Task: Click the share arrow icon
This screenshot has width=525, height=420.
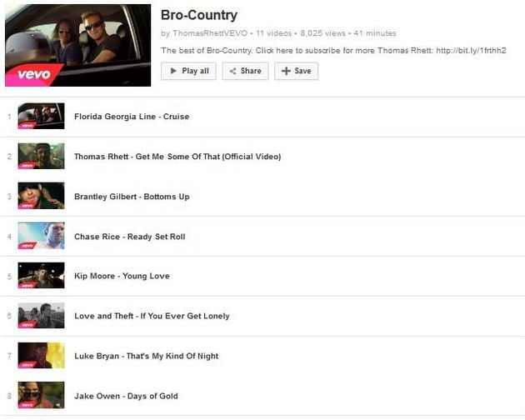Action: coord(232,71)
